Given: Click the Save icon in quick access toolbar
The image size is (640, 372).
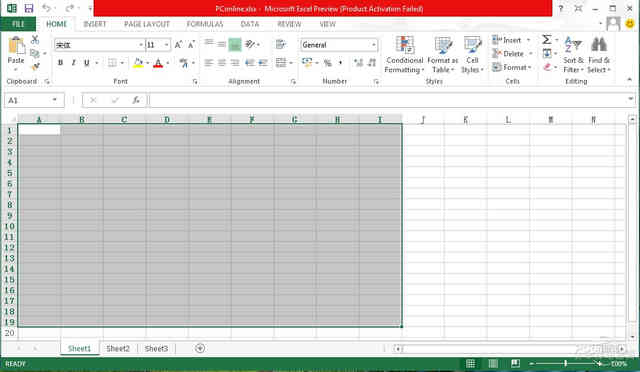Looking at the screenshot, I should [x=29, y=8].
